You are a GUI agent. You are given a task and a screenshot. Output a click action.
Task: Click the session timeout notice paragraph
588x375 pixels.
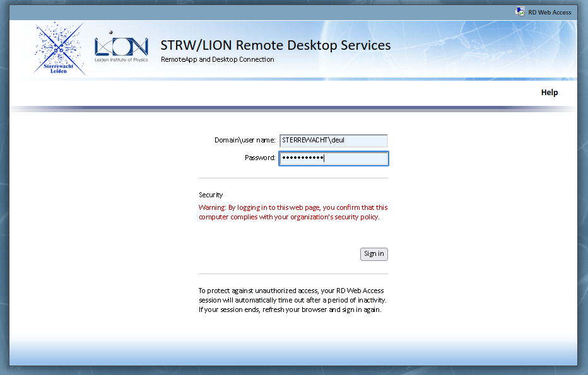[x=292, y=300]
